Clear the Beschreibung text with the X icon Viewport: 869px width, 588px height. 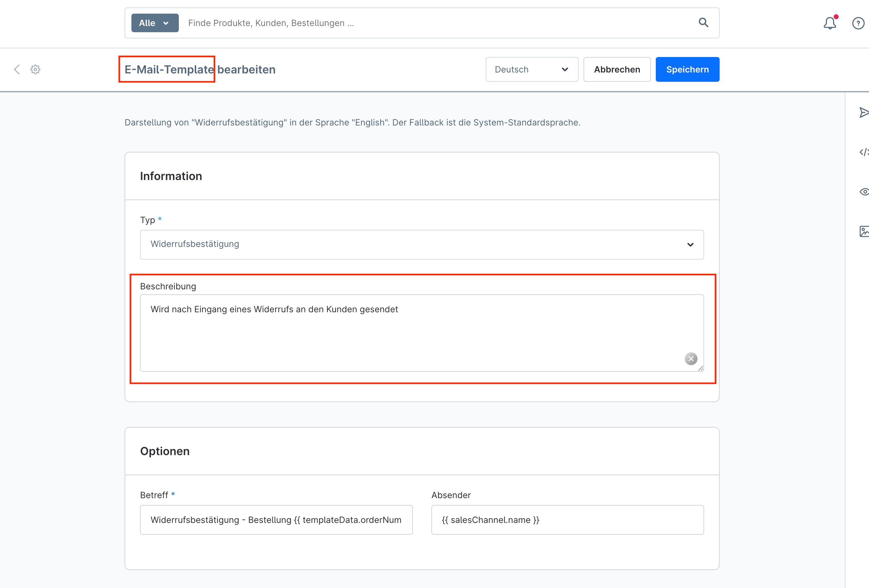[x=690, y=359]
